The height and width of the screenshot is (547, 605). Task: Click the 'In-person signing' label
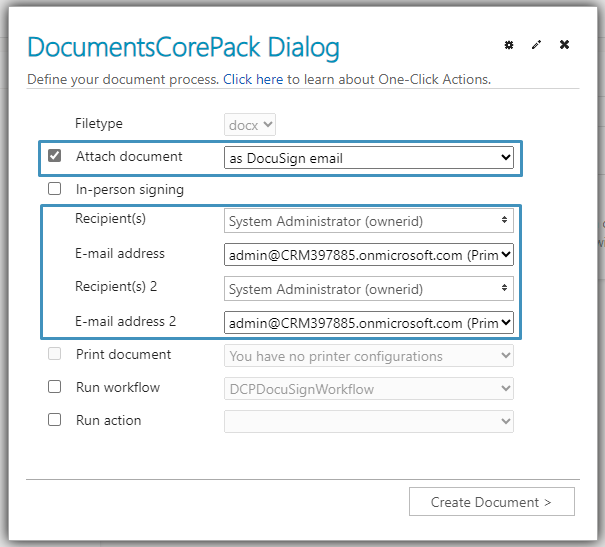tap(130, 189)
